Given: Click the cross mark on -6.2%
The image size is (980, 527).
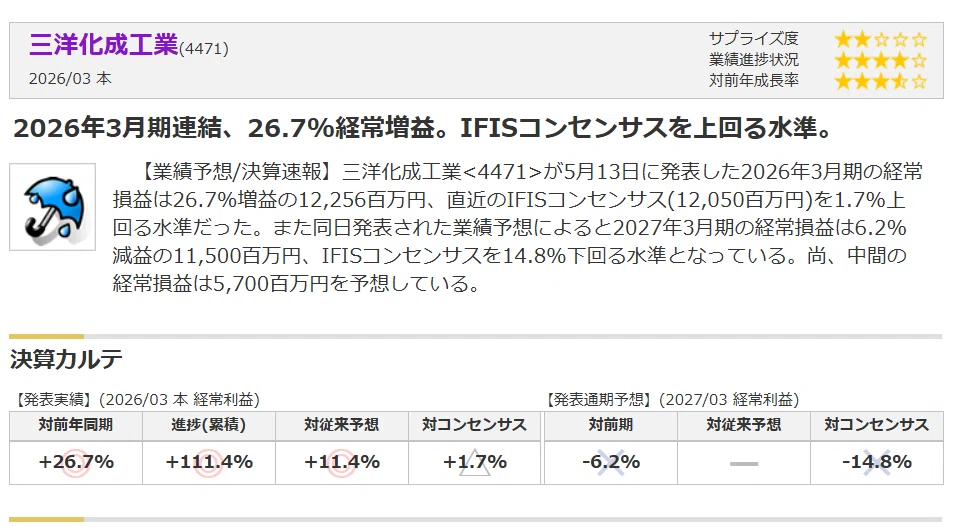Looking at the screenshot, I should coord(611,463).
